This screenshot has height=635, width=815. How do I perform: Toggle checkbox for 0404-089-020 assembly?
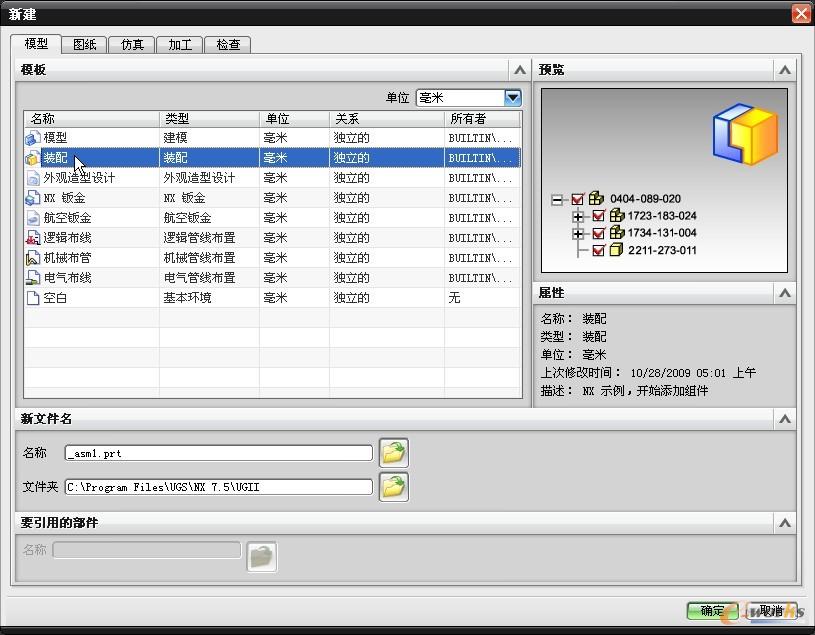(x=578, y=199)
